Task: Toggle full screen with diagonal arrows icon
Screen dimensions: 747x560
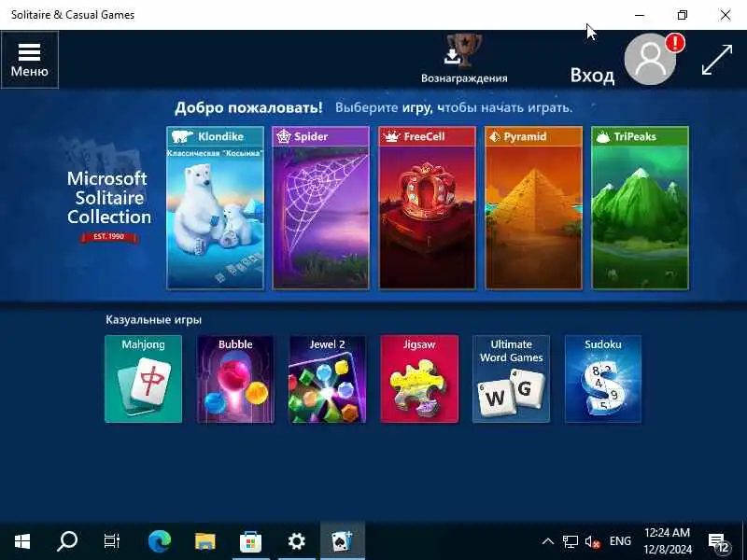Action: (716, 60)
